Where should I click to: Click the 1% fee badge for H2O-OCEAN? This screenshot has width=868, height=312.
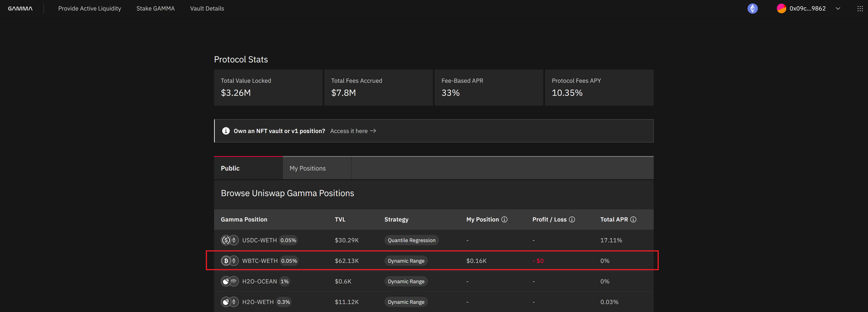[x=285, y=281]
